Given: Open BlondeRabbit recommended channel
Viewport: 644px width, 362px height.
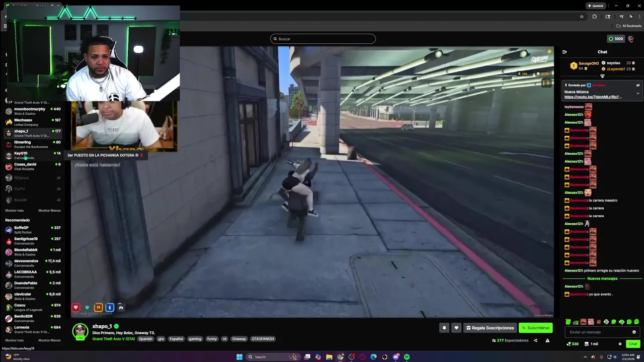Looking at the screenshot, I should (33, 252).
